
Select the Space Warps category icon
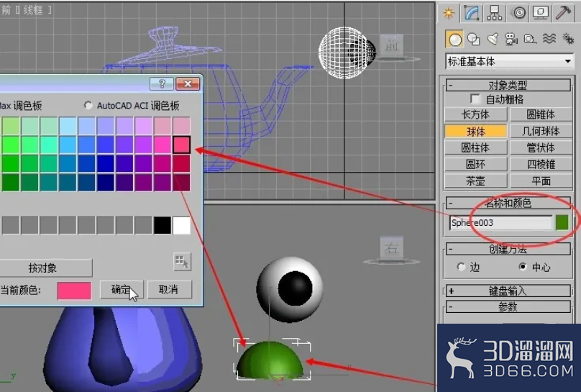549,39
